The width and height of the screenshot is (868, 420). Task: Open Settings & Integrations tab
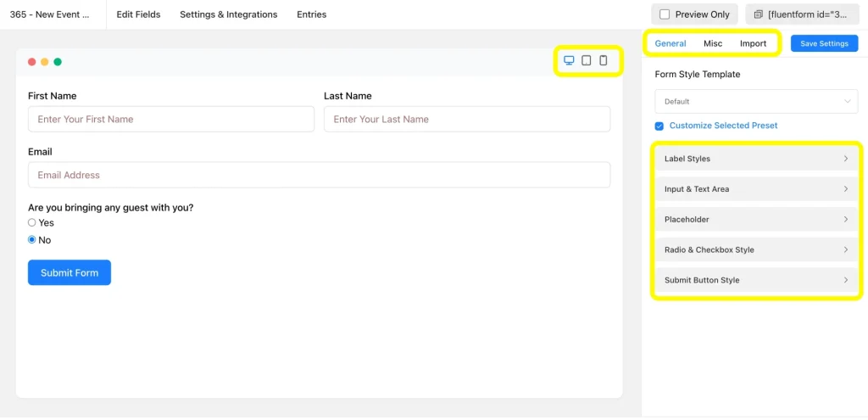(x=229, y=14)
